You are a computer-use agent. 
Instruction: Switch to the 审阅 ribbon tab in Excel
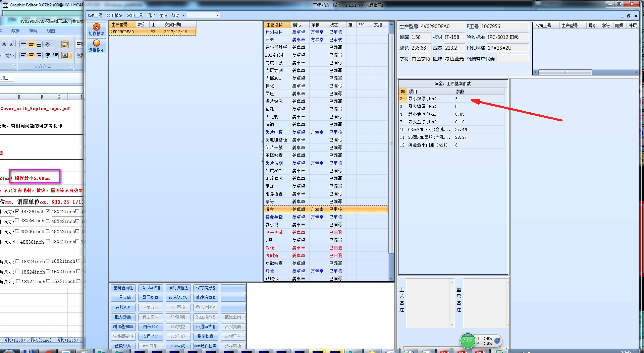[x=33, y=31]
